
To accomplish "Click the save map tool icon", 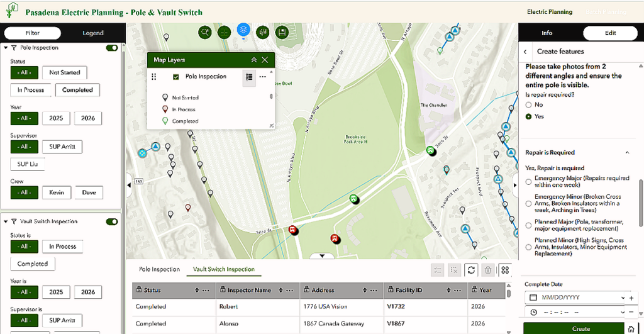I will pos(282,32).
